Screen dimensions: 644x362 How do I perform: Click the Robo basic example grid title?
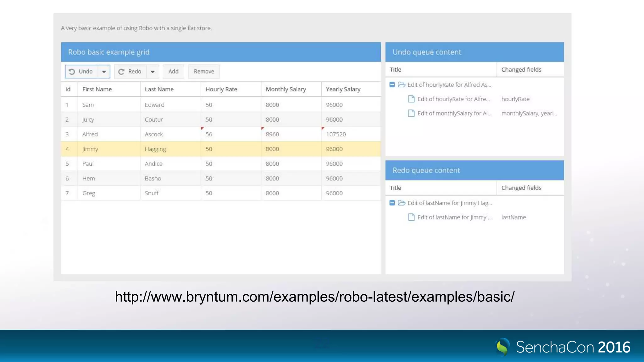point(109,52)
